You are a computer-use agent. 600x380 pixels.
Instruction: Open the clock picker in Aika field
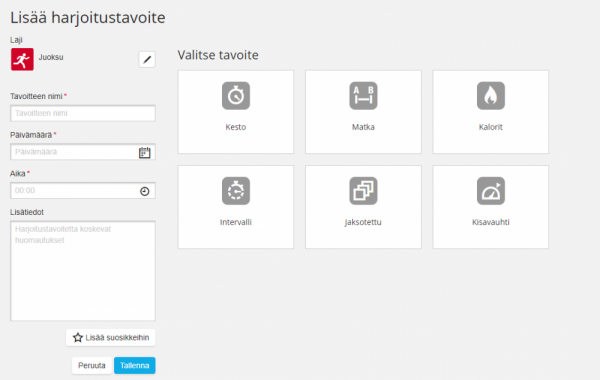coord(144,191)
